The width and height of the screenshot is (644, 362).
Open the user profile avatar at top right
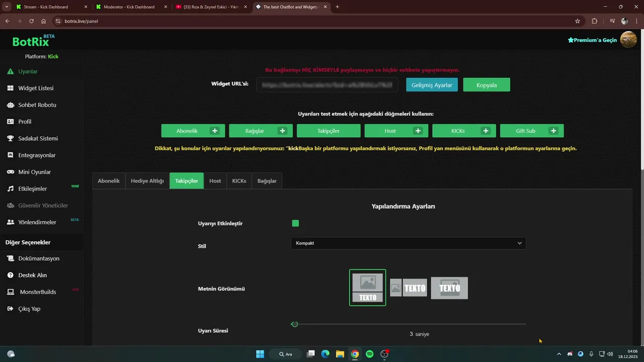point(628,40)
